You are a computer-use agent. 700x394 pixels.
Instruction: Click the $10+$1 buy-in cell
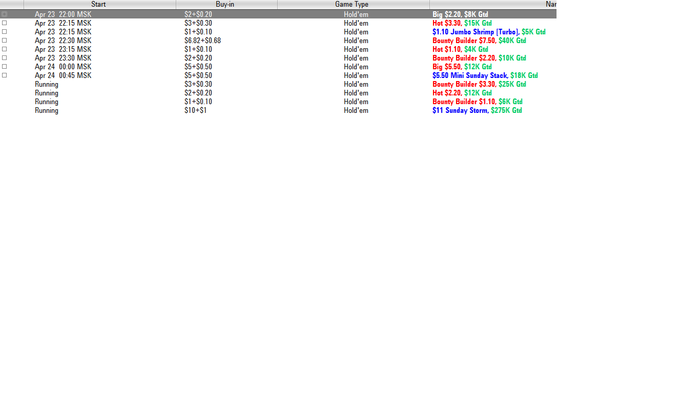point(196,110)
